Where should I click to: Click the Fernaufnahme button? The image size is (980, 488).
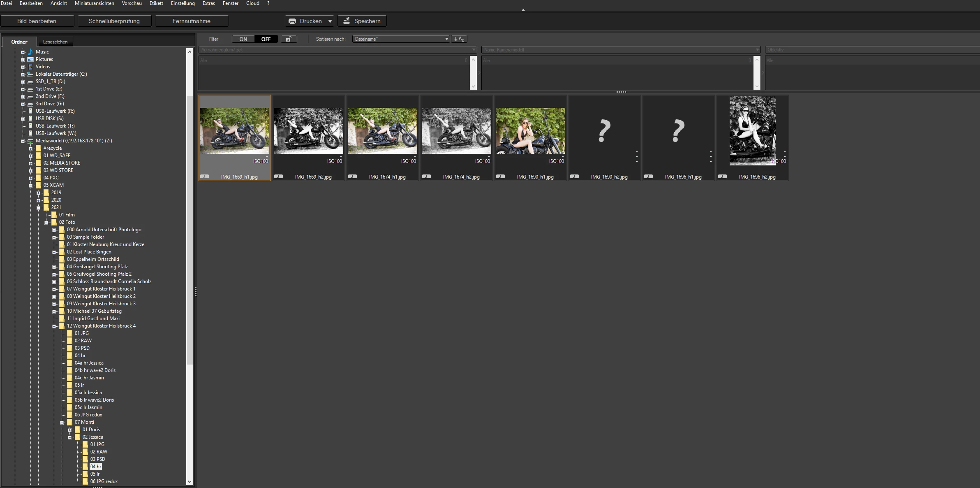click(x=192, y=21)
